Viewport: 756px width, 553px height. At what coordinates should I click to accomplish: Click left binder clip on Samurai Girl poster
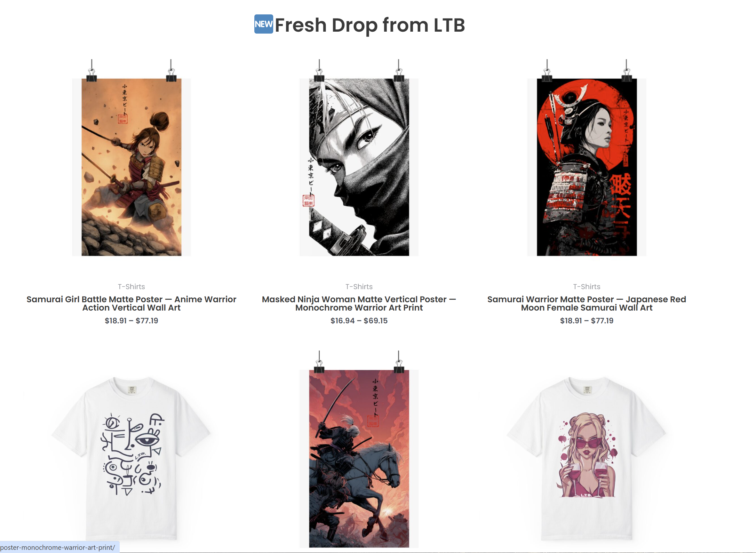(92, 71)
